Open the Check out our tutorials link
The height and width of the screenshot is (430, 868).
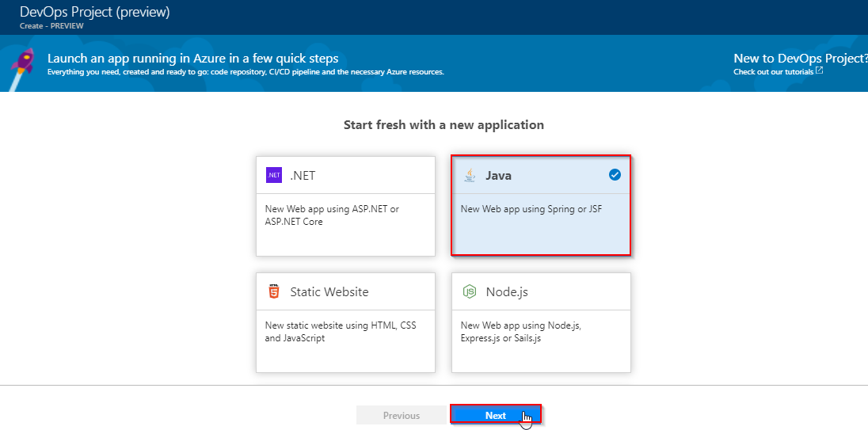click(773, 71)
